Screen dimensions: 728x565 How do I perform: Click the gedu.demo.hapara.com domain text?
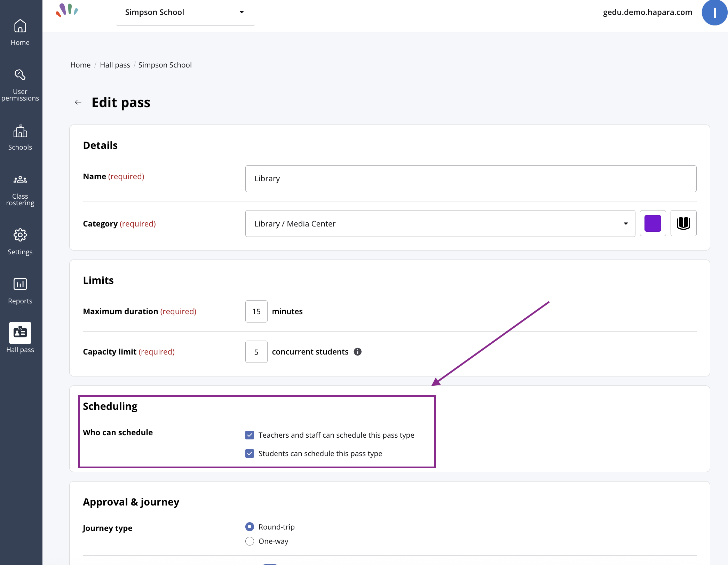click(648, 12)
